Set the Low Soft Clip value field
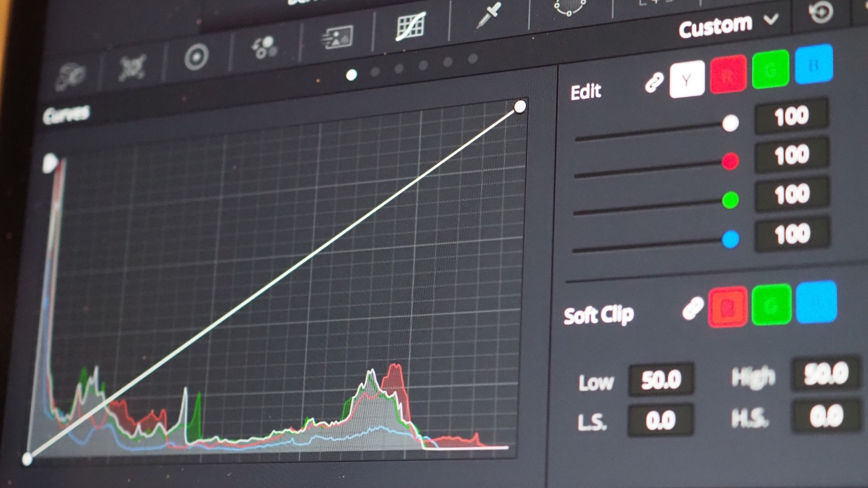This screenshot has width=868, height=488. click(661, 380)
